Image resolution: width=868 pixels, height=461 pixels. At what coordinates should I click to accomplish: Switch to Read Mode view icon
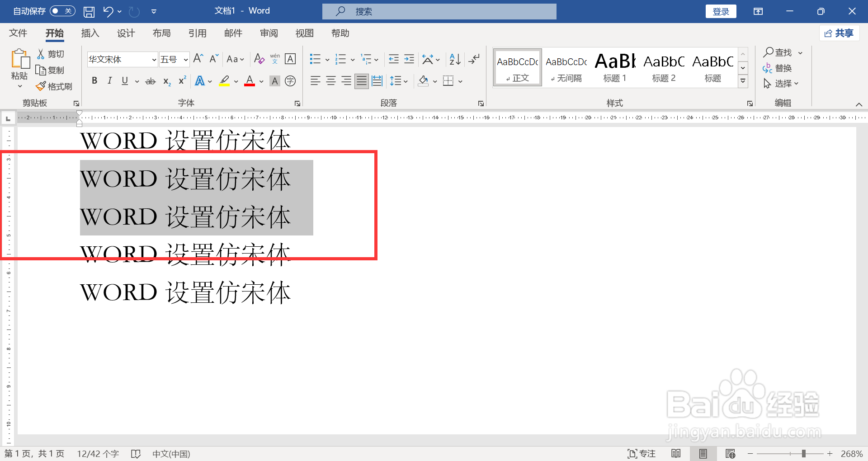676,453
